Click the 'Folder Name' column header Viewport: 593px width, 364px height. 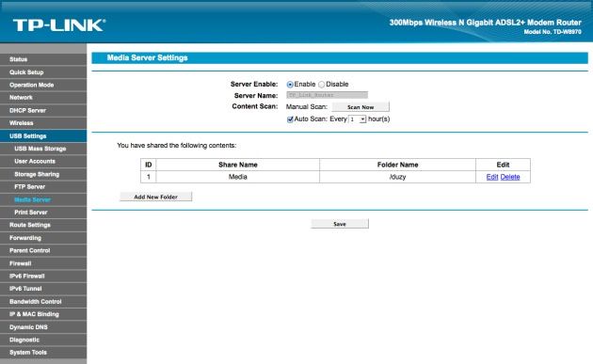(x=397, y=165)
